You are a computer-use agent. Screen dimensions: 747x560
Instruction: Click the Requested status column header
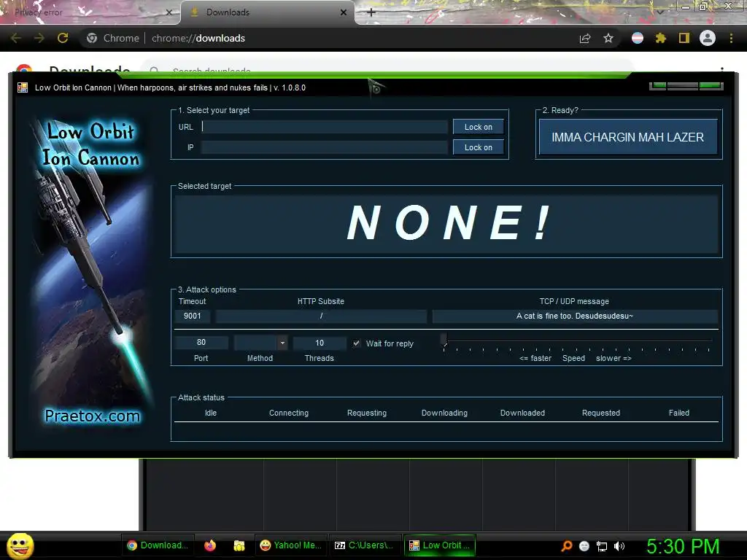[601, 413]
